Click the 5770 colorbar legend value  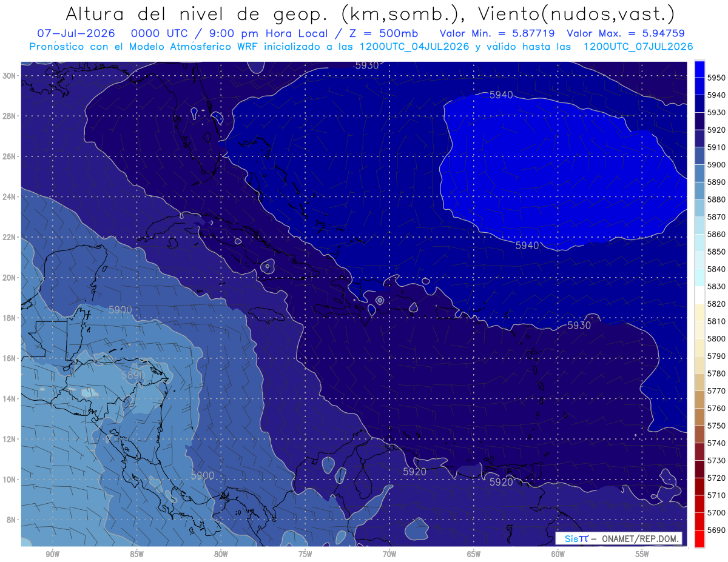716,391
